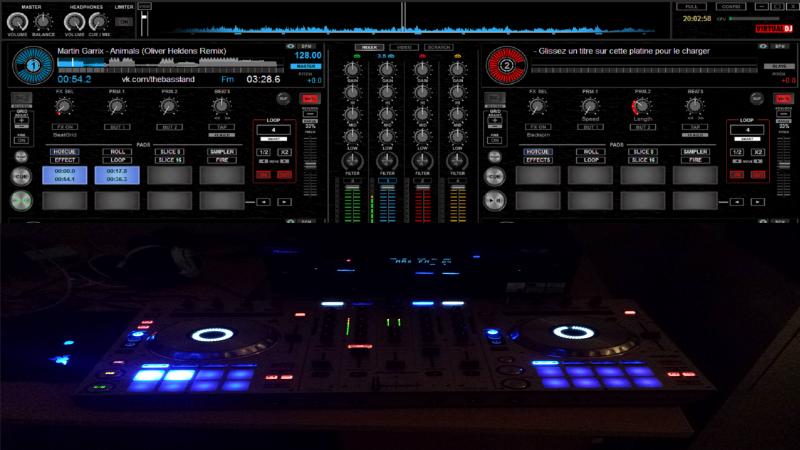Select SLICE 16 pad mode on deck 2
The image size is (800, 450).
(643, 160)
